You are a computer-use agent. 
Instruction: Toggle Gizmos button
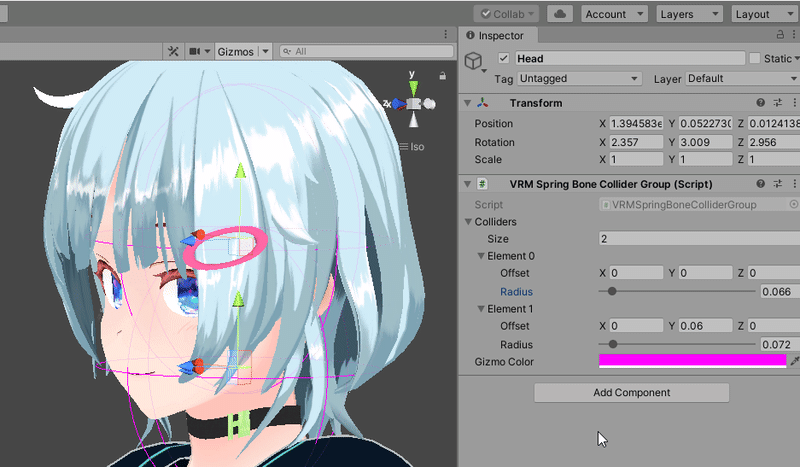tap(235, 52)
